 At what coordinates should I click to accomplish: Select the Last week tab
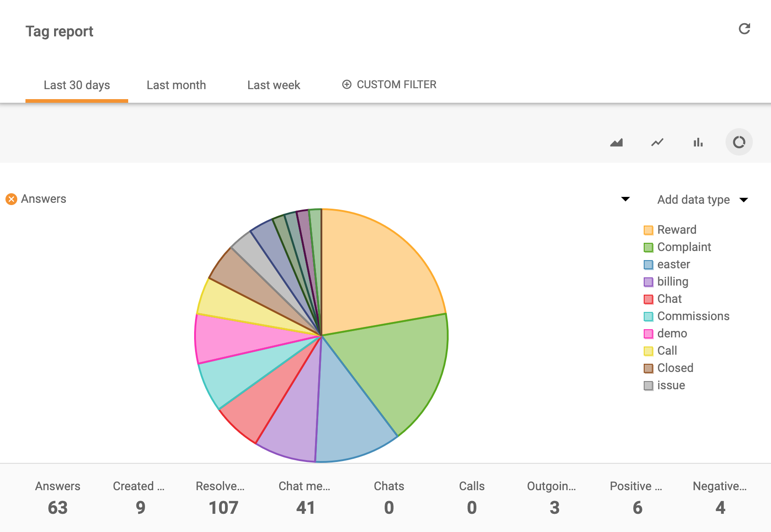274,85
